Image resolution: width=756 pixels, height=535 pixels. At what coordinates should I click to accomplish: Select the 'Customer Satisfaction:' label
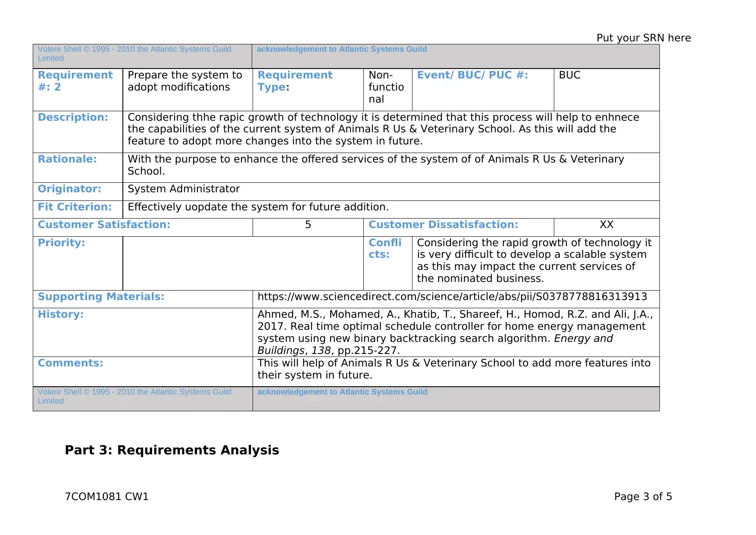pyautogui.click(x=104, y=225)
